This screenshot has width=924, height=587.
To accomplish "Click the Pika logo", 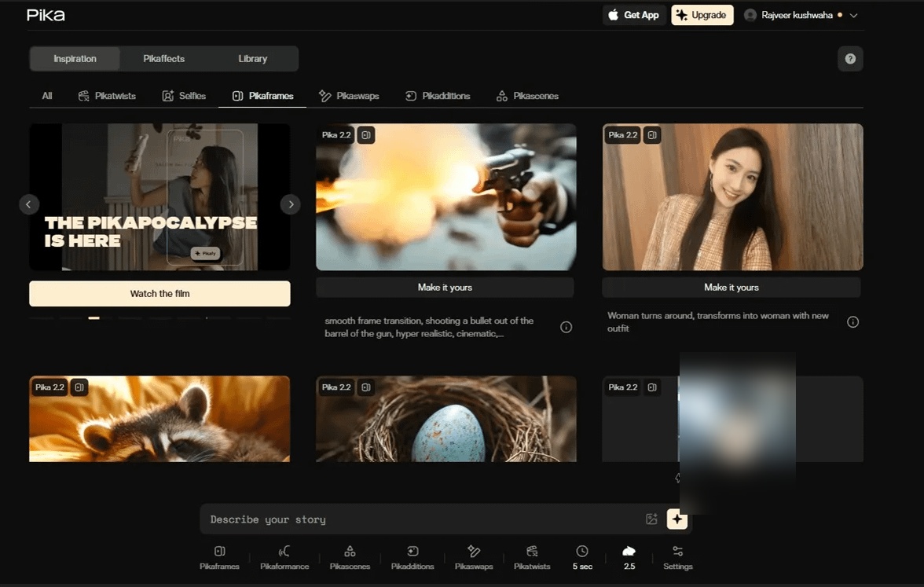I will tap(46, 15).
